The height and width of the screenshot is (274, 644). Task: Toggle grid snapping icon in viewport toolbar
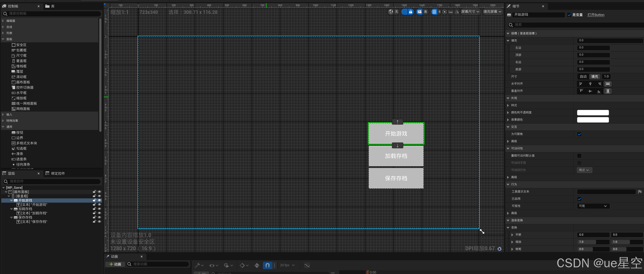434,12
